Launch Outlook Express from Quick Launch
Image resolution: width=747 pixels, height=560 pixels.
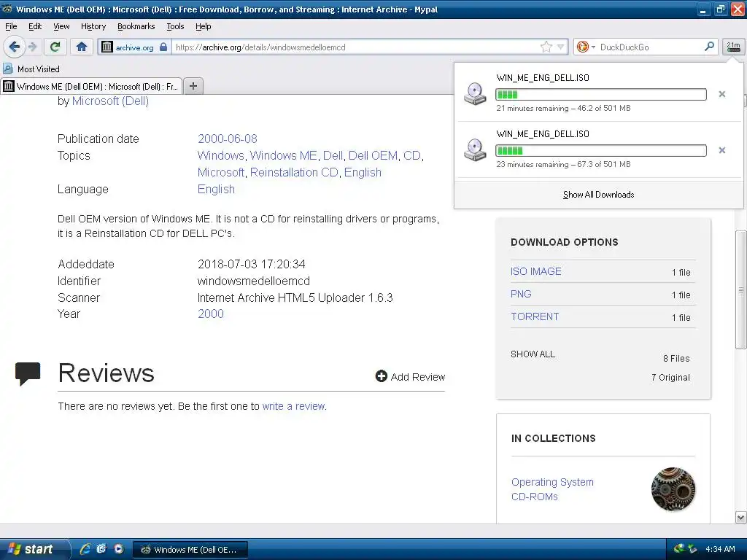click(101, 549)
